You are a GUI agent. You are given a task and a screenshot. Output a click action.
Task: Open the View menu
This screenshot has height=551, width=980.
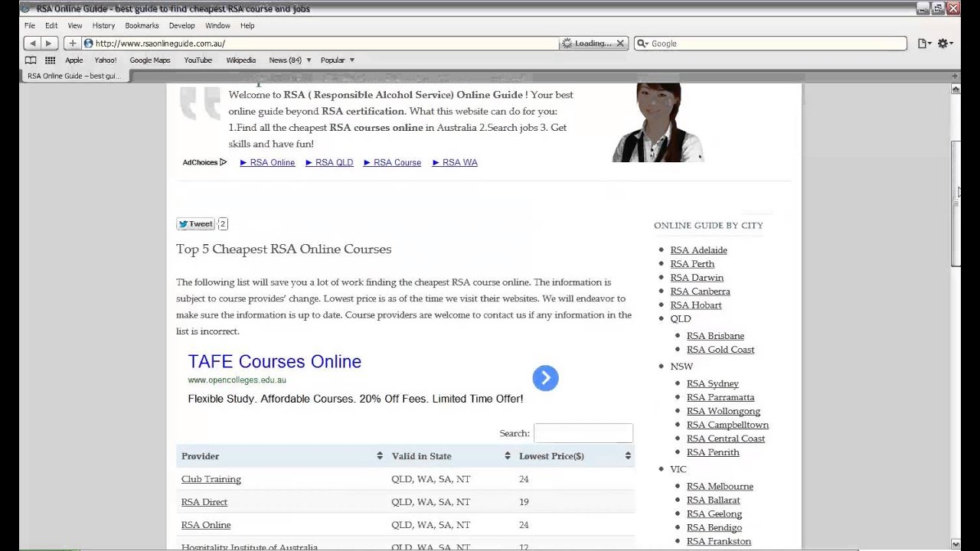click(75, 25)
